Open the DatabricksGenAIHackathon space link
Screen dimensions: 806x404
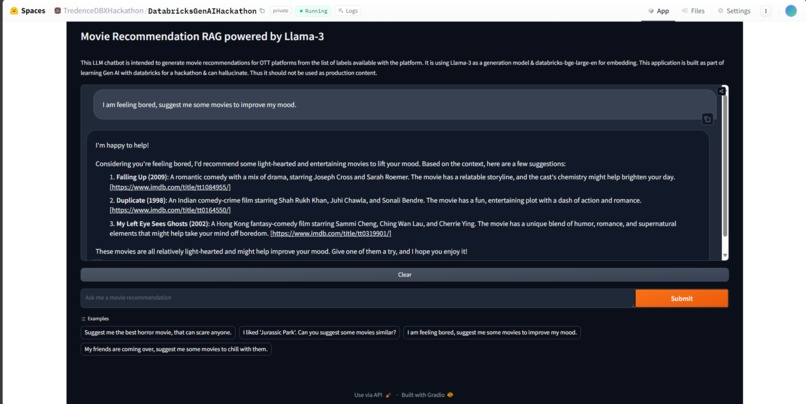(202, 11)
